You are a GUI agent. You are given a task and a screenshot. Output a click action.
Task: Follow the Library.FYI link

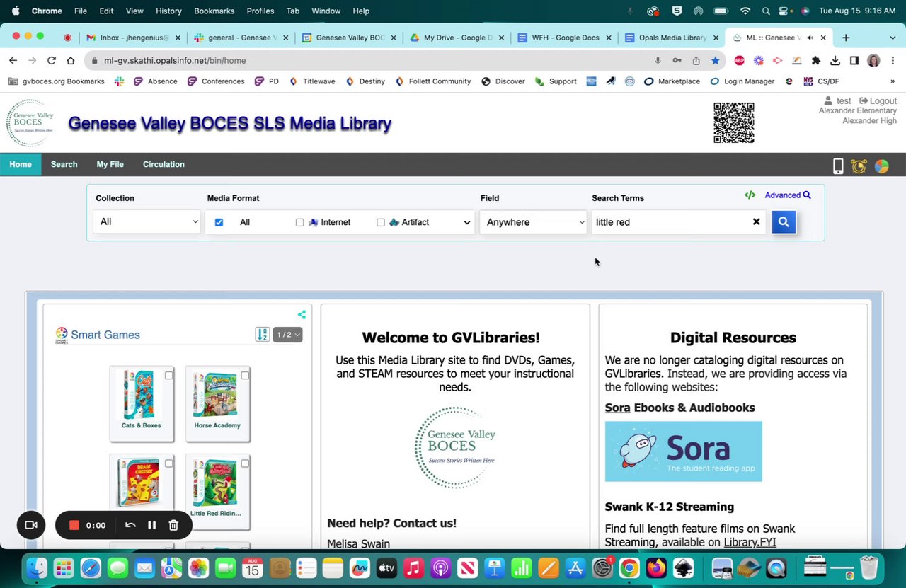(750, 542)
